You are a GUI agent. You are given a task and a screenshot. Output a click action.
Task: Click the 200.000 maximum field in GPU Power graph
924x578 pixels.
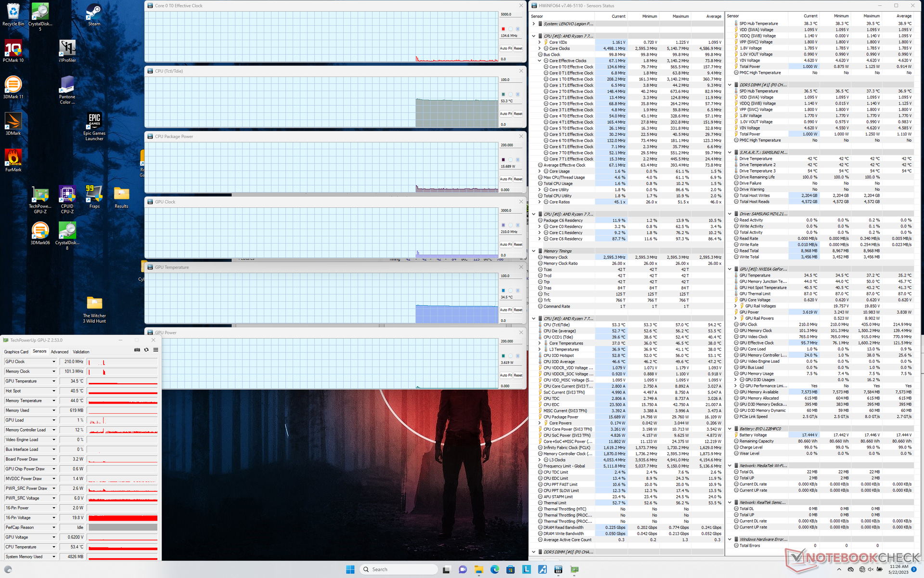click(511, 342)
